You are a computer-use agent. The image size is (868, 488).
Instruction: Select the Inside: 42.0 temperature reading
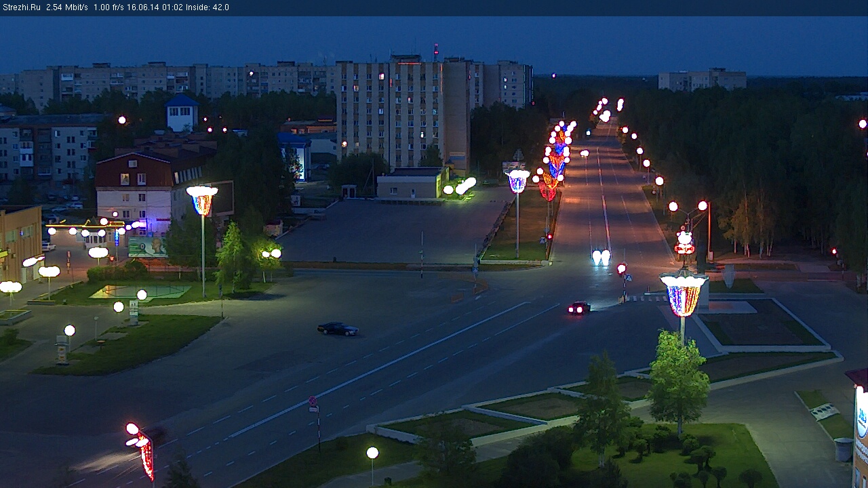(x=208, y=7)
